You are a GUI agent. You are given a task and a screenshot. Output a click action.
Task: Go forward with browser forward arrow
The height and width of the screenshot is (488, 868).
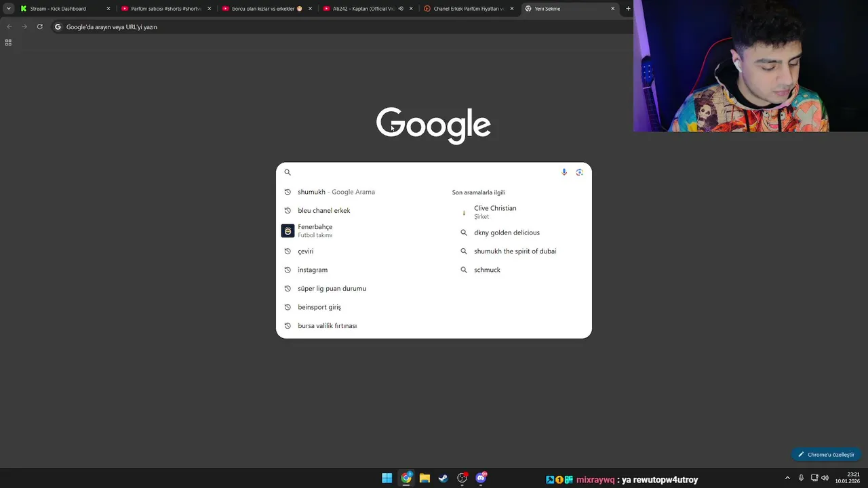(x=24, y=27)
